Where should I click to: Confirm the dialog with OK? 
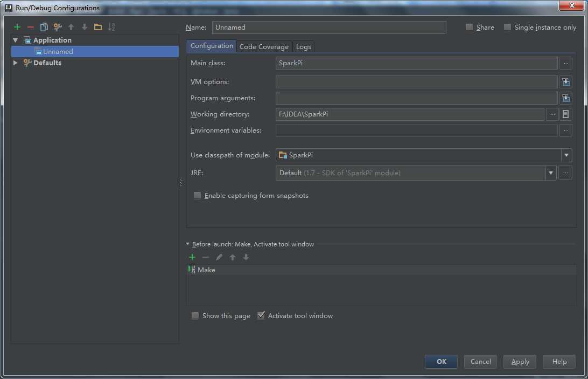441,361
